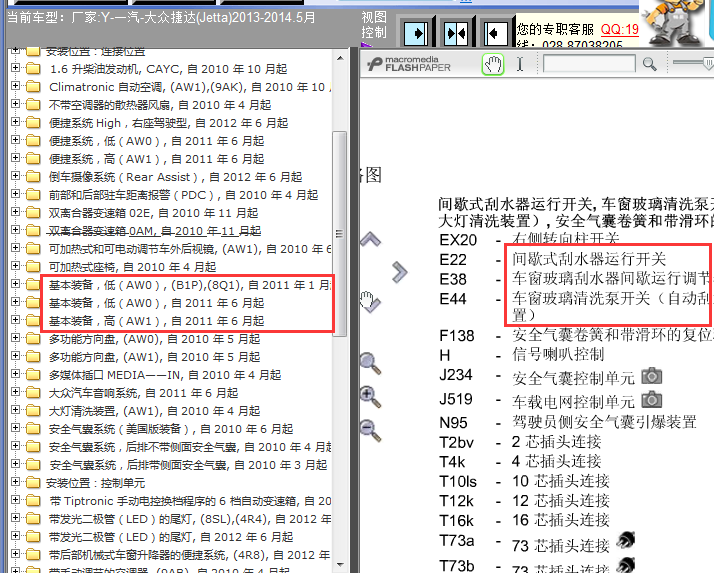Expand the 不带空调器的散热器风扇 node

point(15,104)
